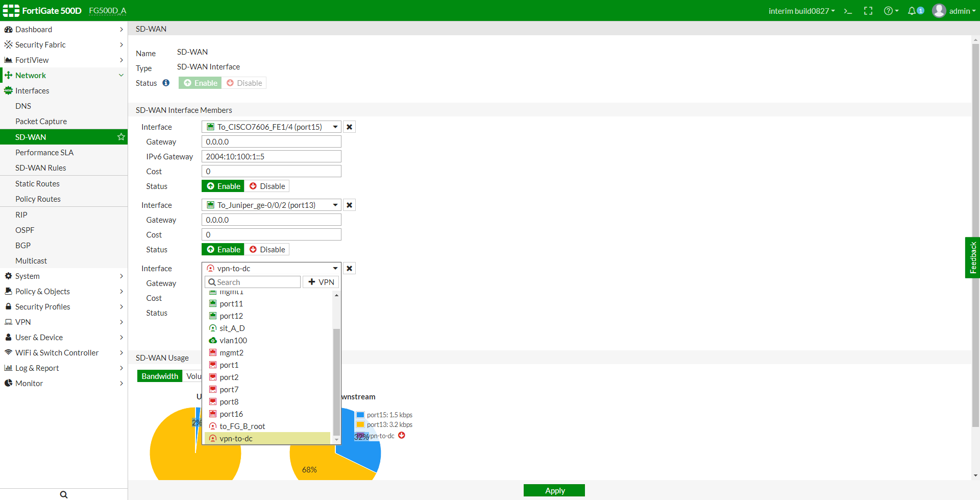
Task: Create a new VPN with +VPN button
Action: click(321, 281)
